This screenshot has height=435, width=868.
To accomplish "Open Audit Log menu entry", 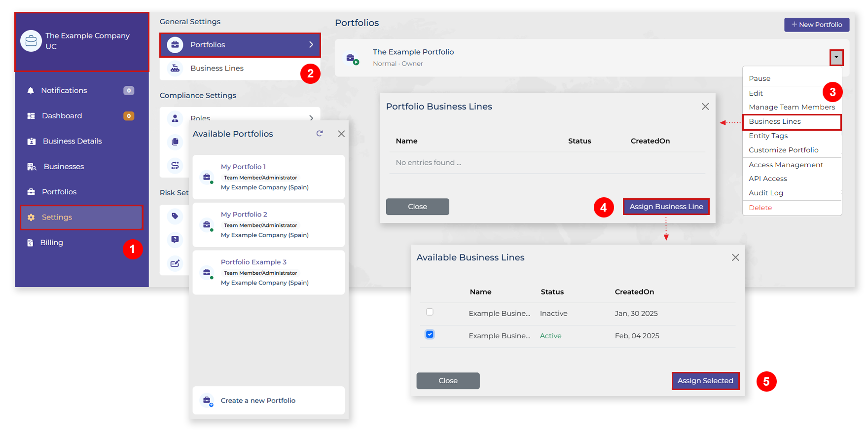I will 766,193.
